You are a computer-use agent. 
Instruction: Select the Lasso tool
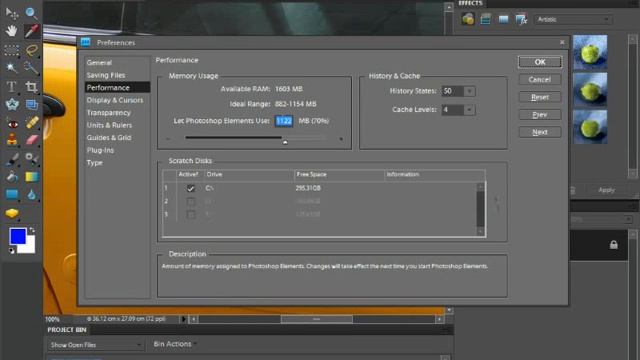[31, 51]
